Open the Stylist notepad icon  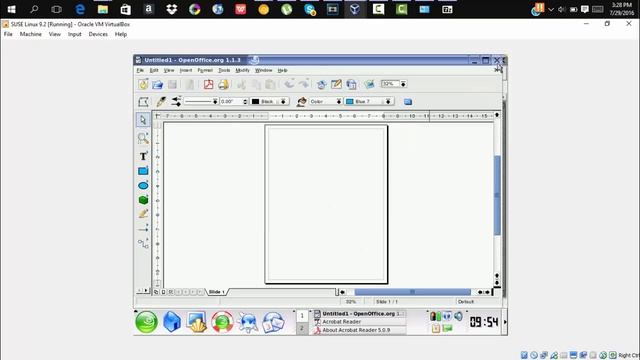pos(336,84)
